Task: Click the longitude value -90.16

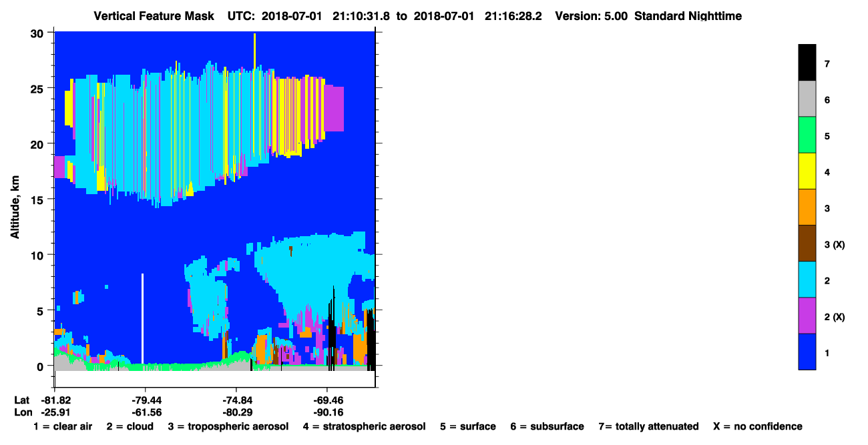Action: (327, 412)
